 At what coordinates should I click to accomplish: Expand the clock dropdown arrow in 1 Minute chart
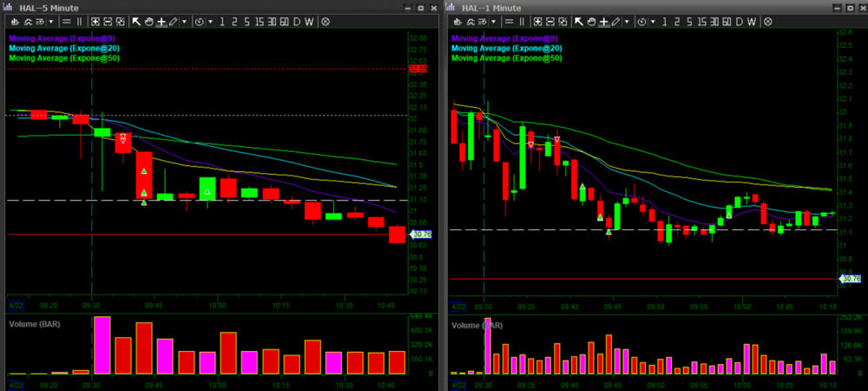654,20
